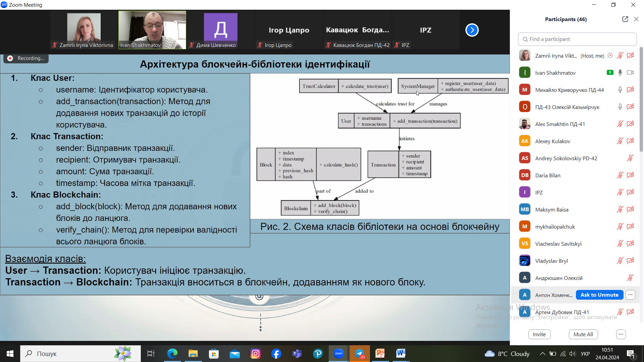Viewport: 644px width, 362px height.
Task: Open more options for Антон Хоменко
Action: point(630,295)
